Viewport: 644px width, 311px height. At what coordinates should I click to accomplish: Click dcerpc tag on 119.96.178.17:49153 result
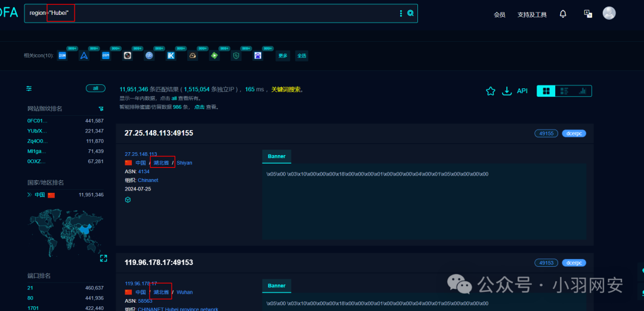[574, 263]
